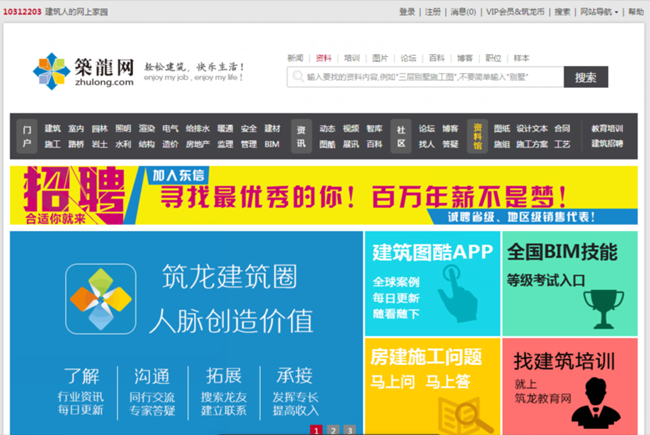Click the 筑龙建筑圈 app icon on blue banner

[x=101, y=299]
